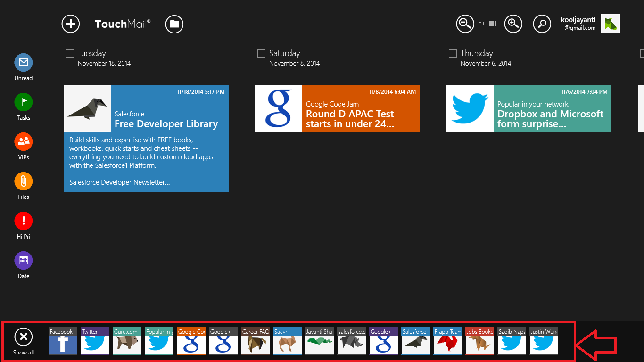
Task: Click the kooljayanti account avatar
Action: point(611,24)
